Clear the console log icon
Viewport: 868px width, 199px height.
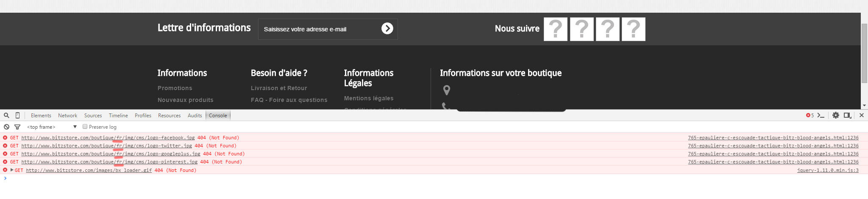[x=6, y=127]
